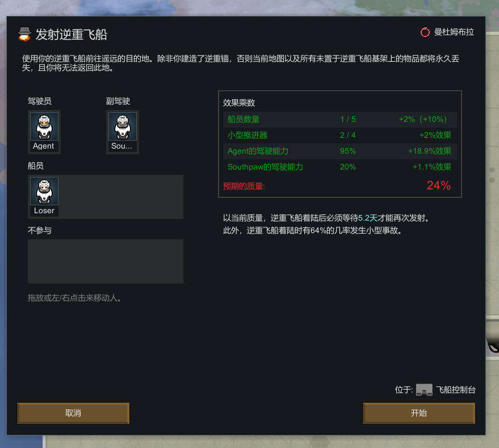499x448 pixels.
Task: Select the Southpaw copilot portrait
Action: point(122,132)
